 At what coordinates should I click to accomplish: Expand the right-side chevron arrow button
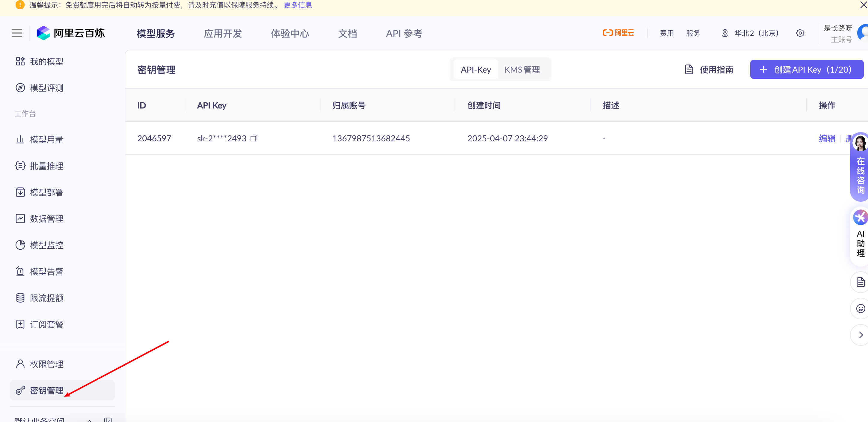click(860, 335)
